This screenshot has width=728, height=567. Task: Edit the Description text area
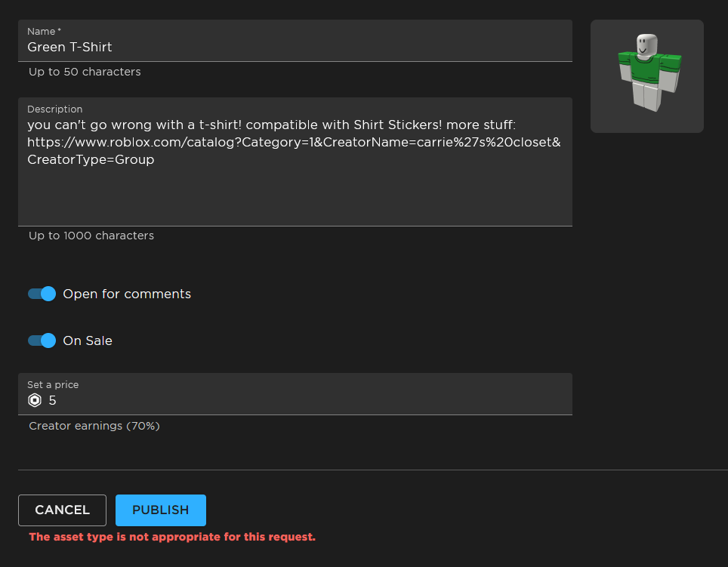[295, 162]
